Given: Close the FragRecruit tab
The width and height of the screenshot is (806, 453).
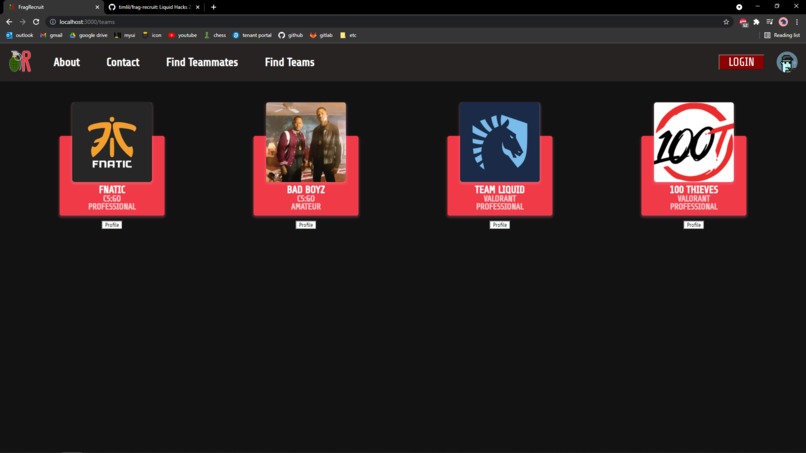Looking at the screenshot, I should [97, 7].
